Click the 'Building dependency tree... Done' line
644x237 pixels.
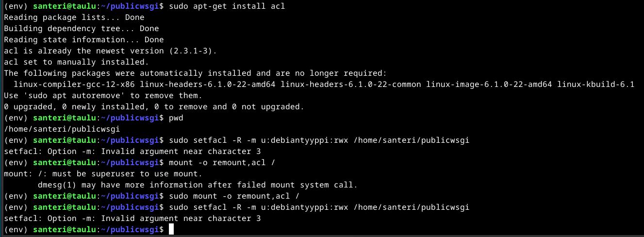pos(81,29)
